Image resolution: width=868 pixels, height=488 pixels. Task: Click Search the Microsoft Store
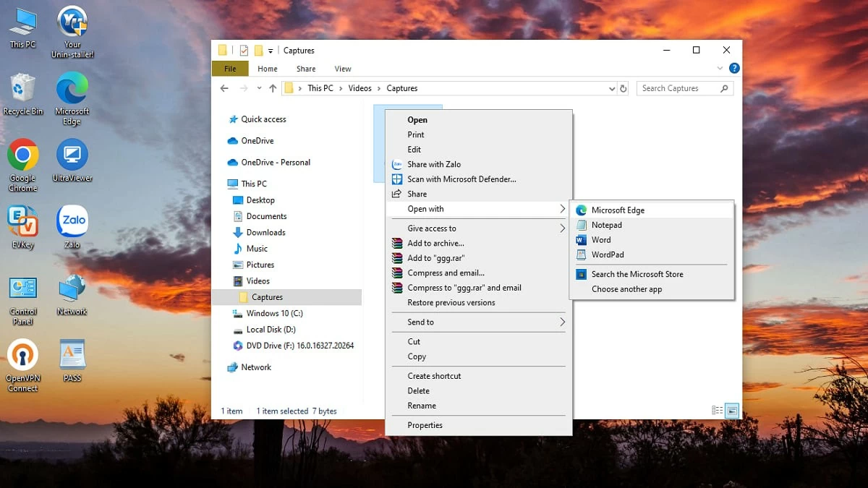click(x=637, y=274)
